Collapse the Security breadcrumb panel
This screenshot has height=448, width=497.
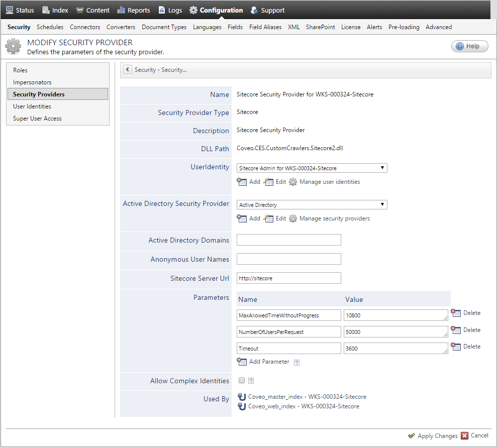(127, 69)
